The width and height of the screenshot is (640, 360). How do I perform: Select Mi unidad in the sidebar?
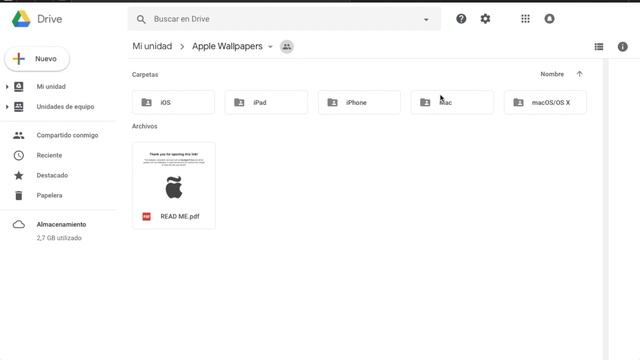click(51, 87)
